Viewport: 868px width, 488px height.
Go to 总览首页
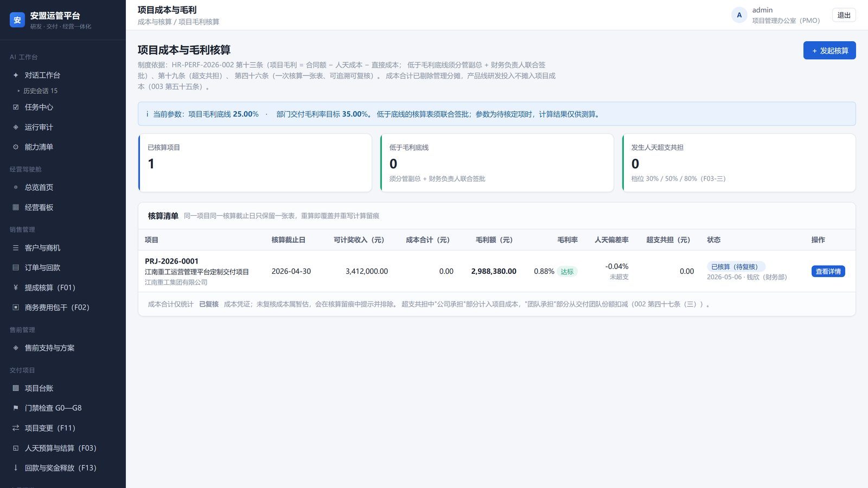[x=63, y=187]
